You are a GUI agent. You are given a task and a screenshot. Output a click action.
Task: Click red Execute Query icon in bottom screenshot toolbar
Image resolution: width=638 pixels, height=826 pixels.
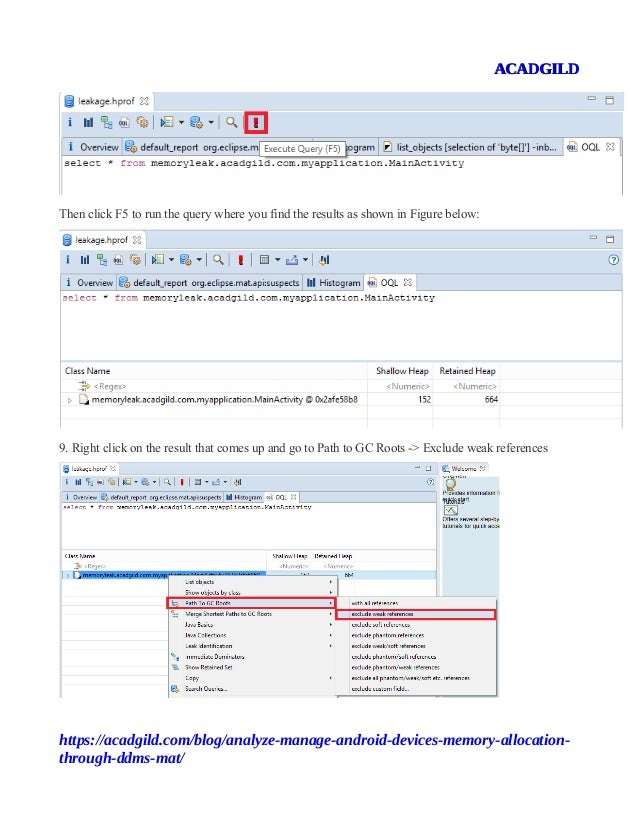[x=182, y=482]
